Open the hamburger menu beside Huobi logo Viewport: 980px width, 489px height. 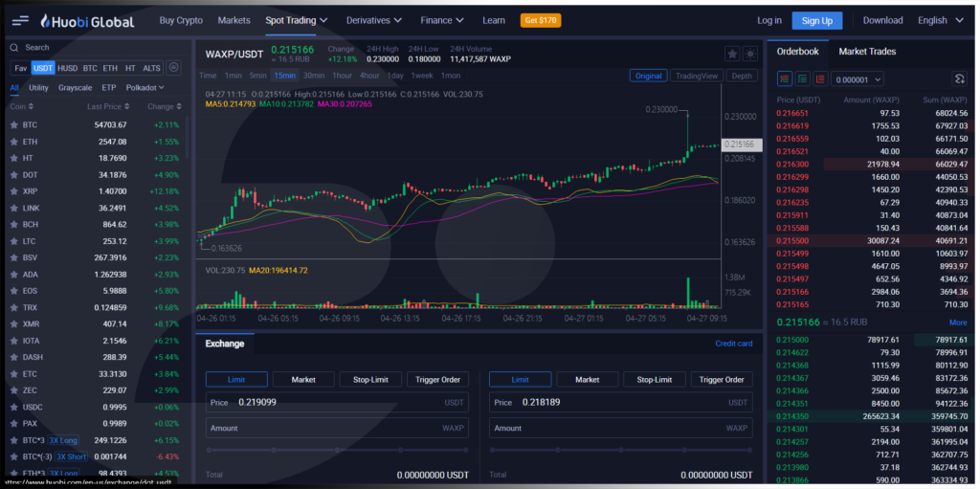click(x=20, y=21)
